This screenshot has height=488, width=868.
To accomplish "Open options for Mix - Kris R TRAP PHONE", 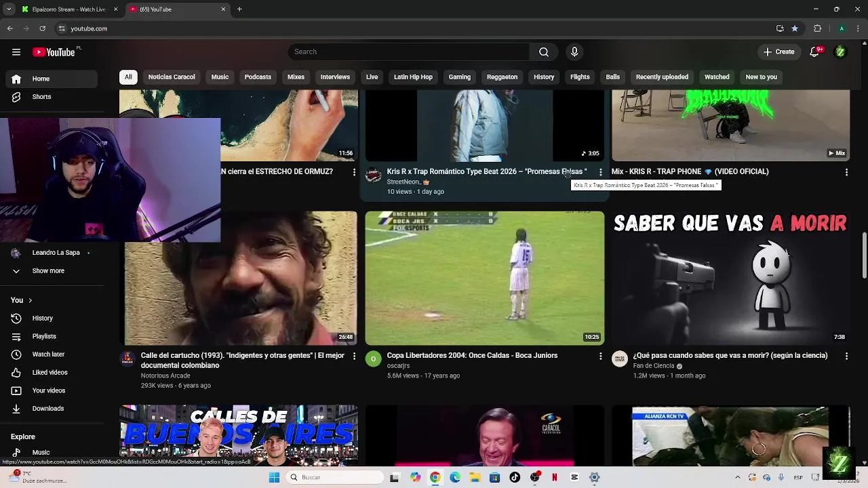I will tap(846, 173).
